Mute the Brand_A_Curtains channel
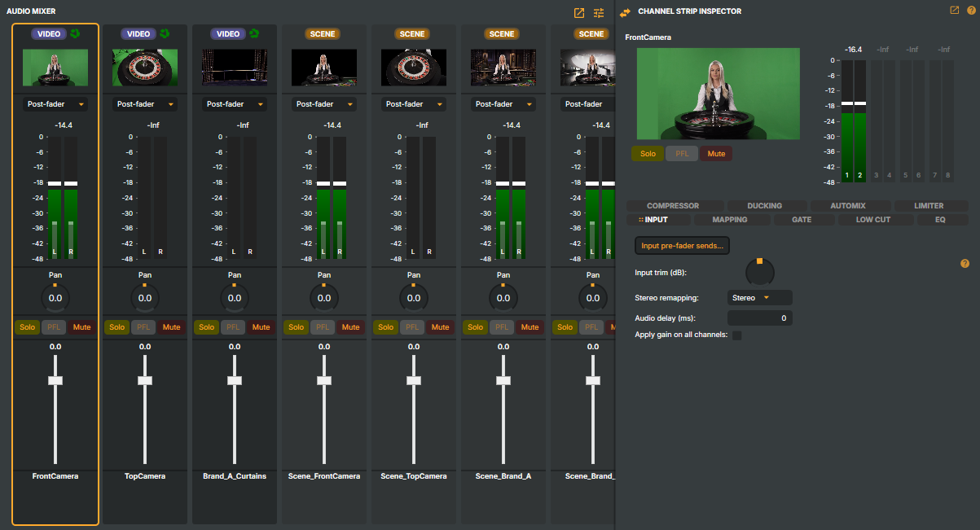The width and height of the screenshot is (980, 530). (x=261, y=327)
